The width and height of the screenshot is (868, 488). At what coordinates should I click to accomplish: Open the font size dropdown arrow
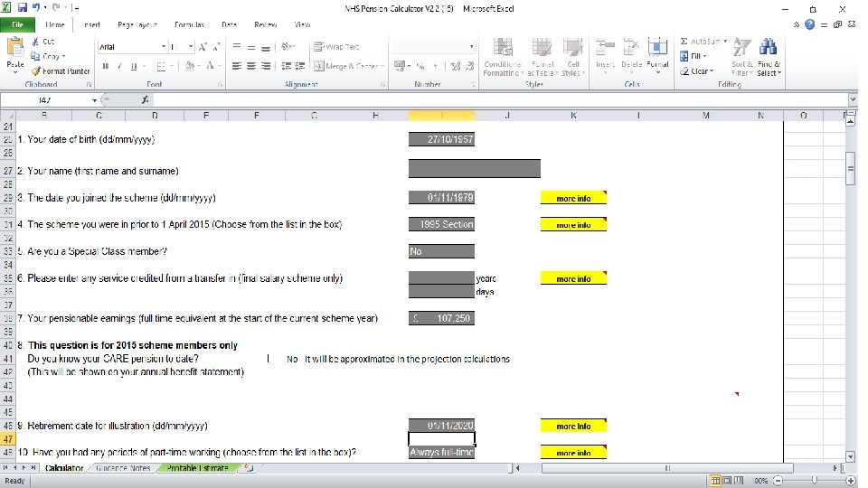point(191,47)
